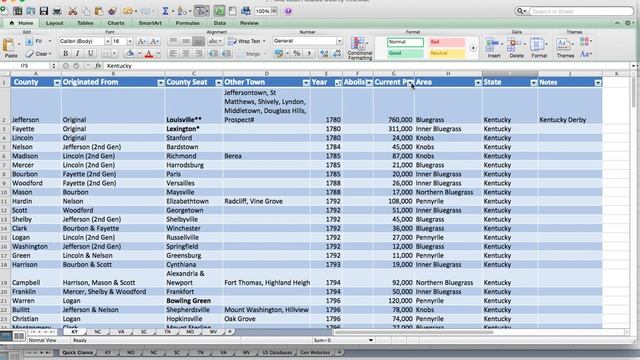Collapse the ribbon with the chevron arrow

(x=617, y=23)
